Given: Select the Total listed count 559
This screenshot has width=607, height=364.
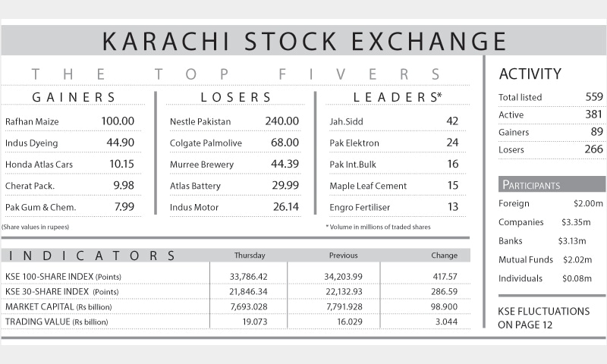Looking at the screenshot, I should click(594, 97).
